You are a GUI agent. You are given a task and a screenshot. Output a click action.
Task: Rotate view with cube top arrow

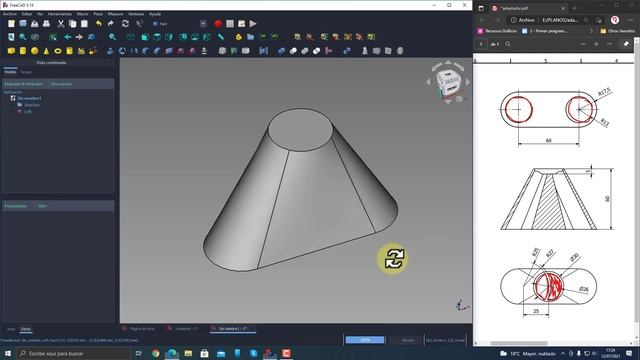pos(448,63)
